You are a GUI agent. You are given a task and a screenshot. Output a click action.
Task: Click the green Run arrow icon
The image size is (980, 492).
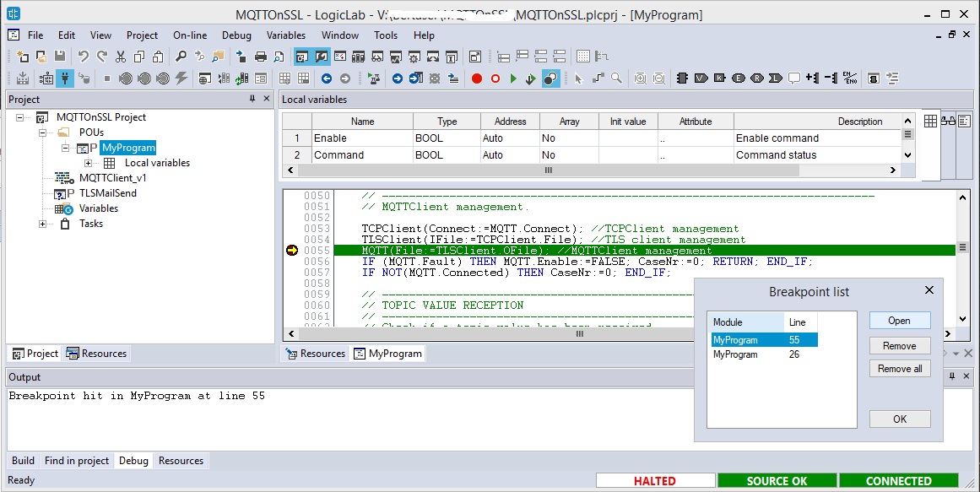click(513, 78)
